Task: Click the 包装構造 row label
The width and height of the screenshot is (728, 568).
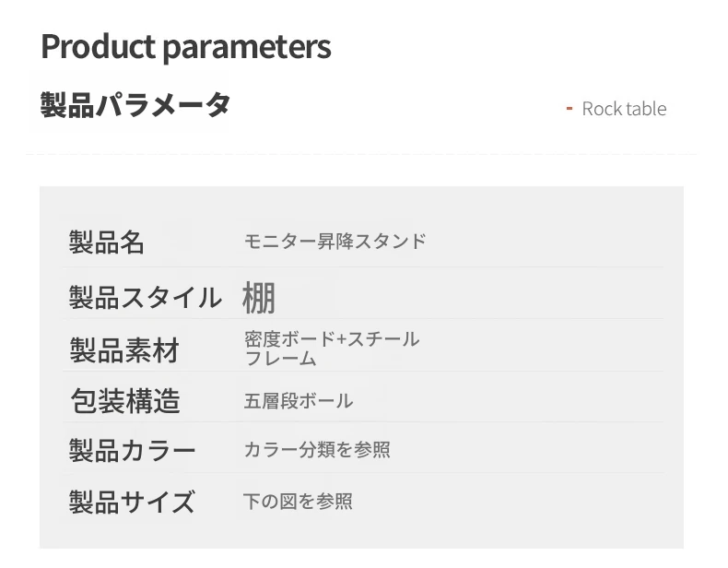Action: 125,401
